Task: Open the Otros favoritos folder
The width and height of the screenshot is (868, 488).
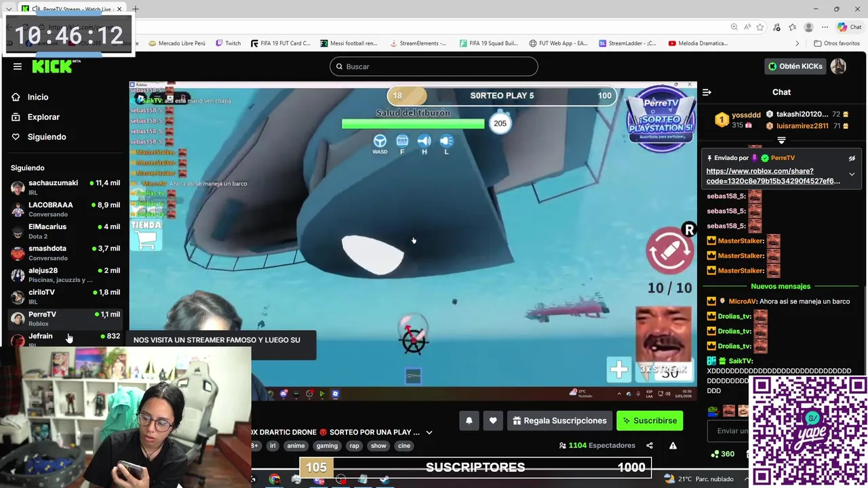Action: 837,43
